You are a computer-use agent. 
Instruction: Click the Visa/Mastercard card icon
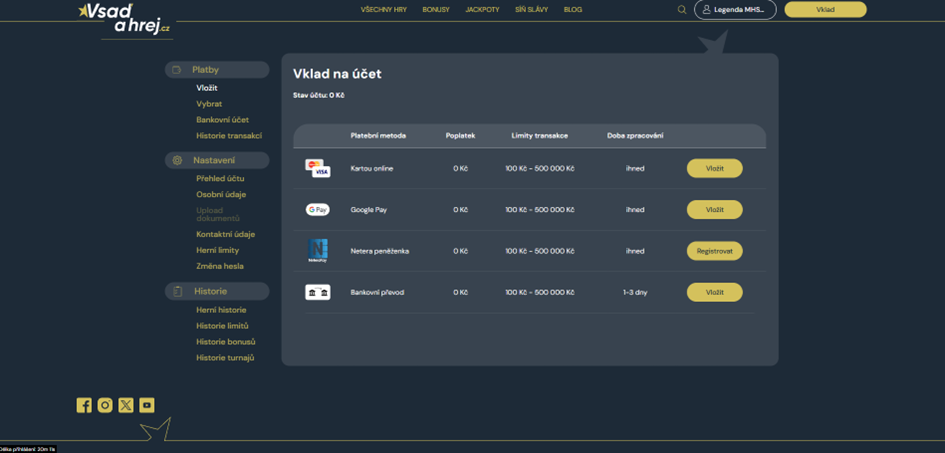tap(318, 168)
